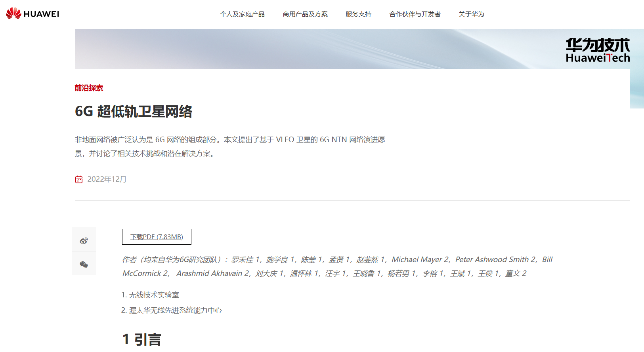Click the summary paragraph starting 非地面网络
This screenshot has width=644, height=352.
230,147
